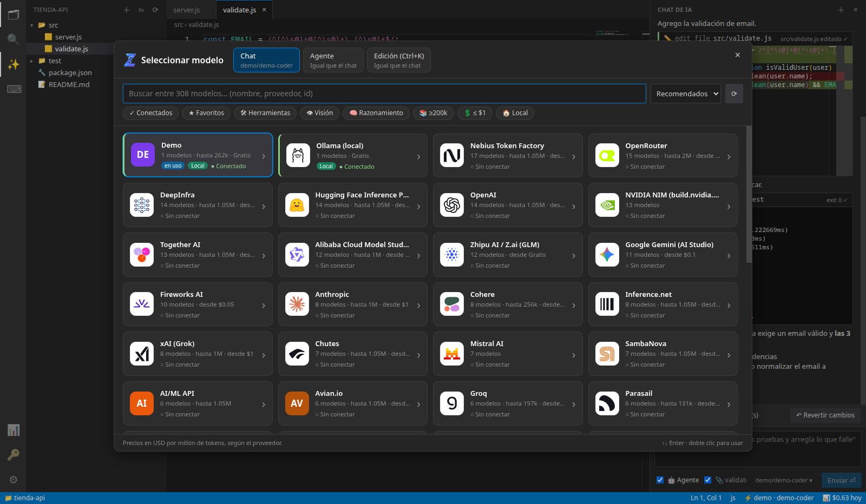Viewport: 866px width, 504px height.
Task: Toggle the Conectados filter chip
Action: click(150, 113)
